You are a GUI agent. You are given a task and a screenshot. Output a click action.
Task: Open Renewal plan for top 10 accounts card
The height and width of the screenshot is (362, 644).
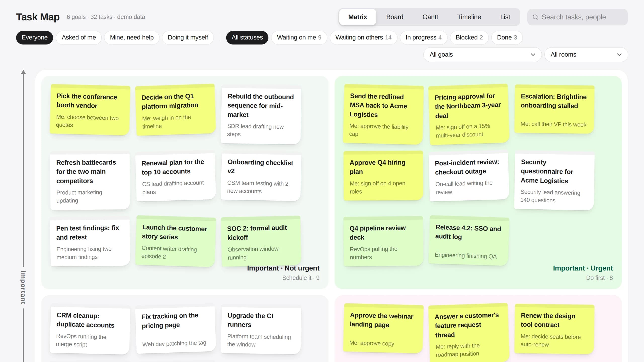tap(175, 176)
